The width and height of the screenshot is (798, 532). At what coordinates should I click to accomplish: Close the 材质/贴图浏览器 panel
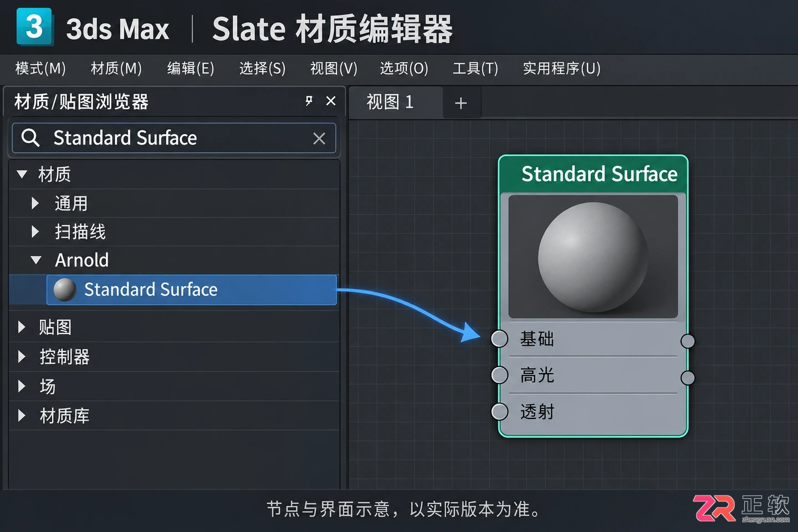coord(331,101)
